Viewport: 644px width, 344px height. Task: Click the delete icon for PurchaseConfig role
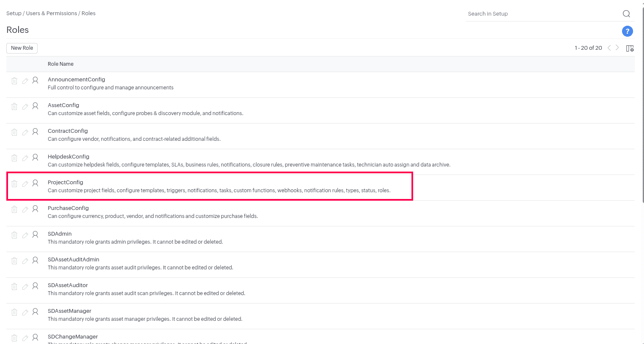coord(14,209)
